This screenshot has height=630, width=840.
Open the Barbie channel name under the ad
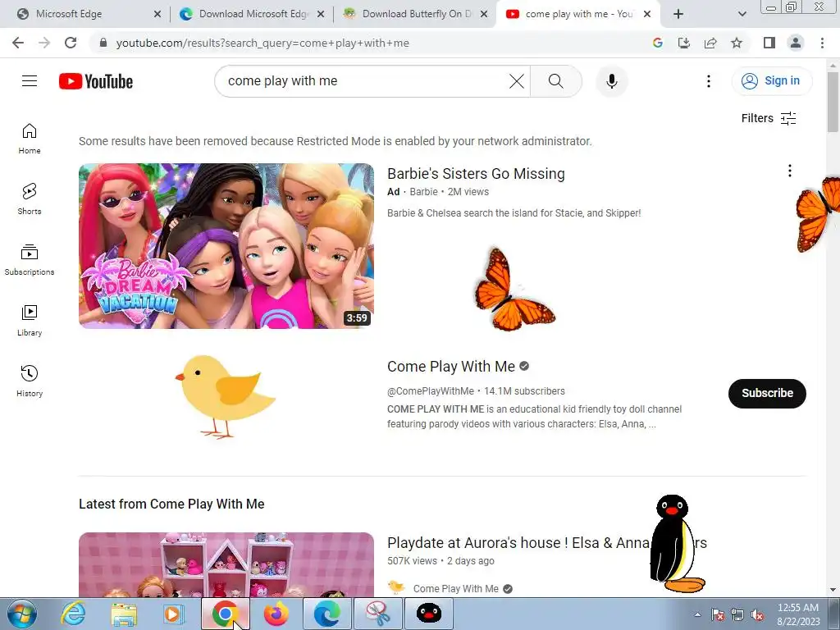point(423,192)
